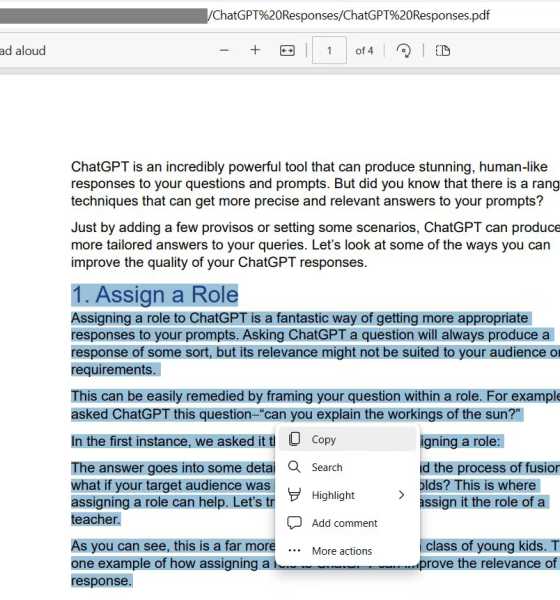Image resolution: width=560 pixels, height=600 pixels.
Task: Select Add comment in the context menu
Action: click(x=348, y=523)
